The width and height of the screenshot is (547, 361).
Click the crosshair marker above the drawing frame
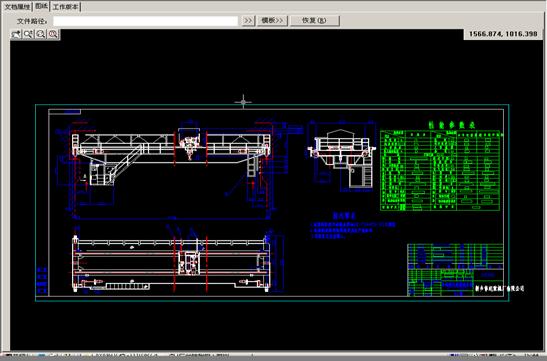pos(243,102)
